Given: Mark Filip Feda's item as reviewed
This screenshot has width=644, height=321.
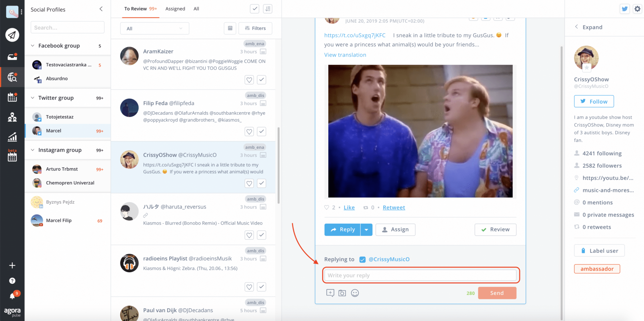Looking at the screenshot, I should click(261, 132).
